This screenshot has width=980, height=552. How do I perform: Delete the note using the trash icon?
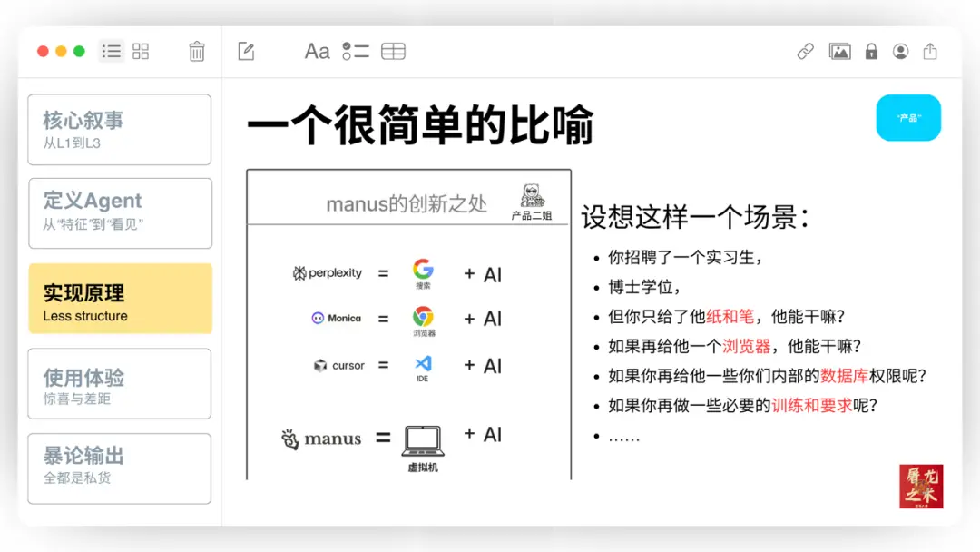tap(198, 52)
